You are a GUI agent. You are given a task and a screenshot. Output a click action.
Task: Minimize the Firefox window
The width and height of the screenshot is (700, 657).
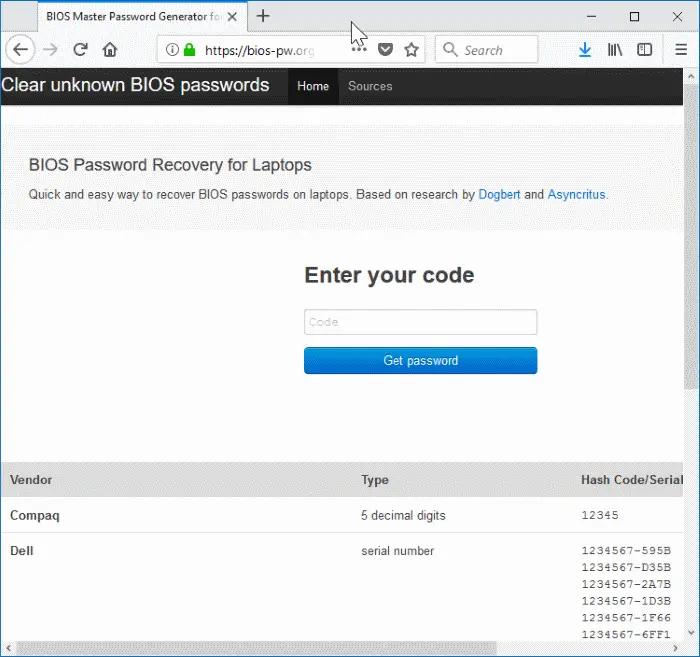(592, 17)
